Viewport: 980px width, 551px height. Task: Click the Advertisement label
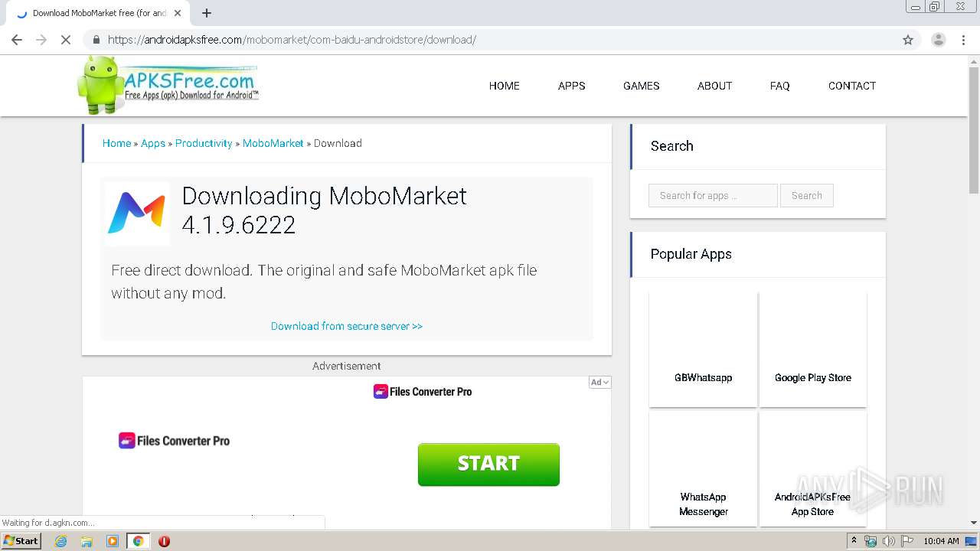click(x=347, y=366)
